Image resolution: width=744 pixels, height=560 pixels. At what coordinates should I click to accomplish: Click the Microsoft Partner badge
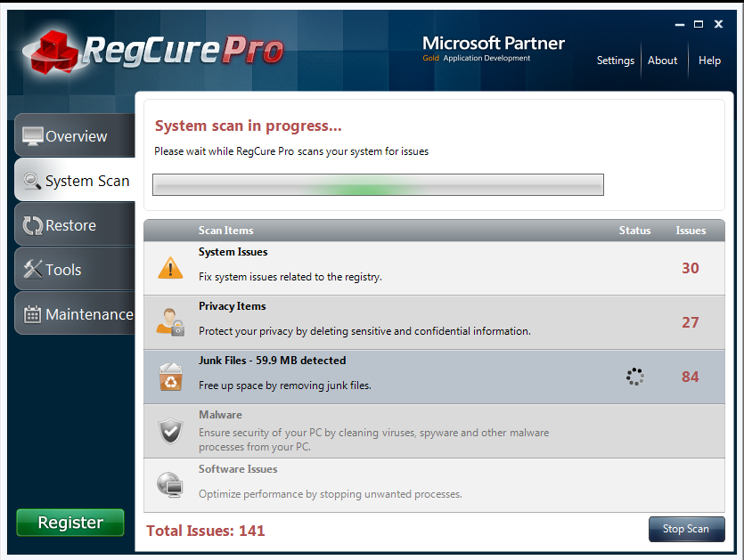point(494,48)
